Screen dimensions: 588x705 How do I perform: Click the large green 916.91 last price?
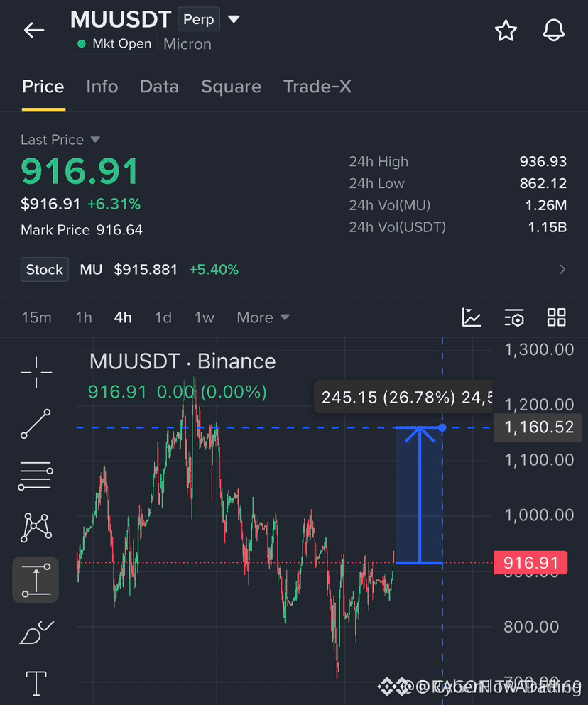pyautogui.click(x=80, y=171)
